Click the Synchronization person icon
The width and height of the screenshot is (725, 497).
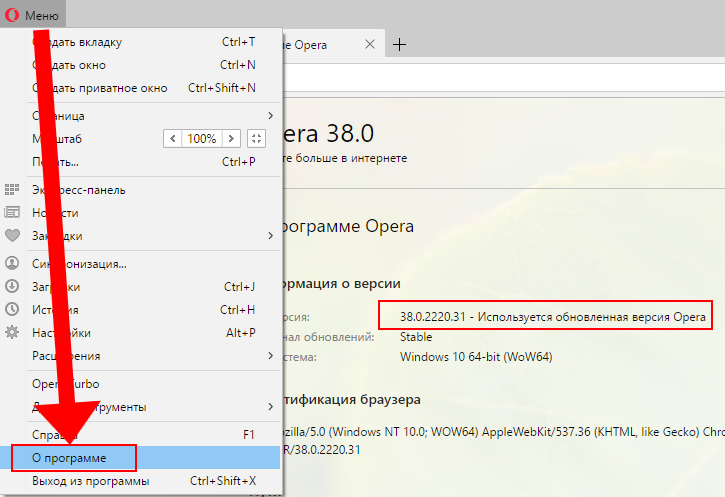[13, 264]
